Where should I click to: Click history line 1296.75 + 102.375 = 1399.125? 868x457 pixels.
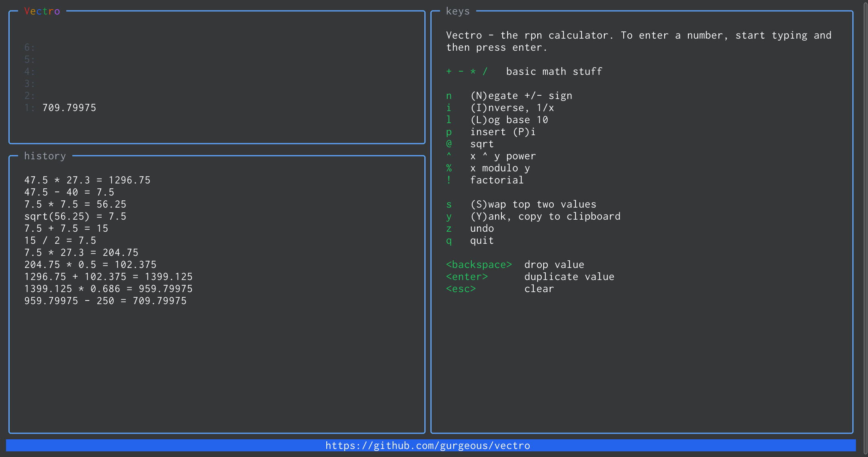(x=108, y=277)
